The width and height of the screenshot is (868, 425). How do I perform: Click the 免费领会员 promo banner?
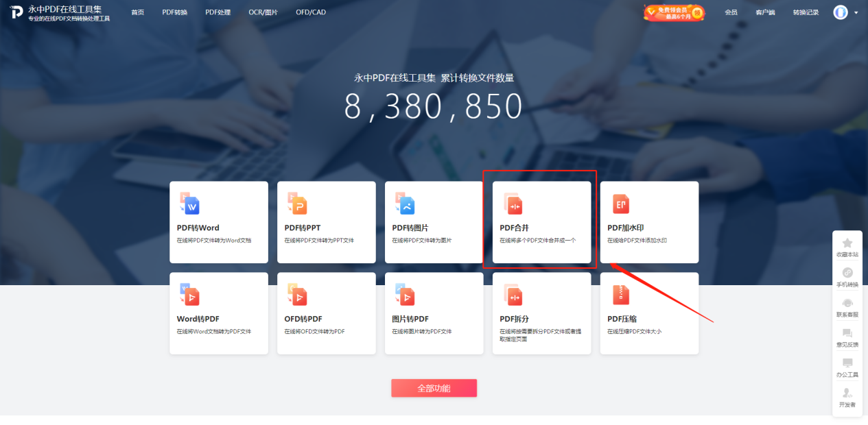click(674, 12)
